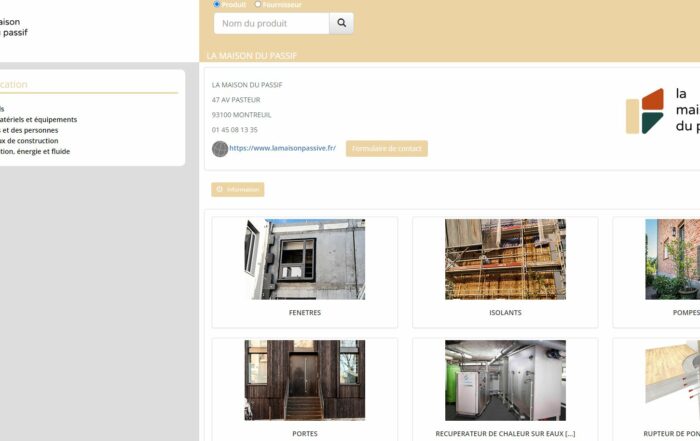Open the Portes product image

point(304,380)
